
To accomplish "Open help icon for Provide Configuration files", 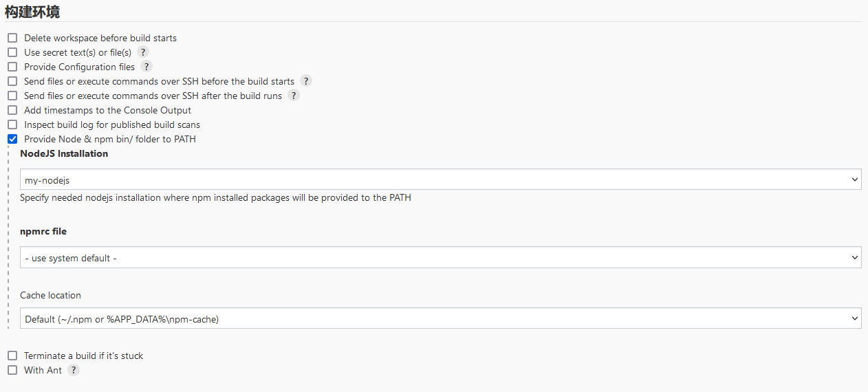I will coord(147,67).
